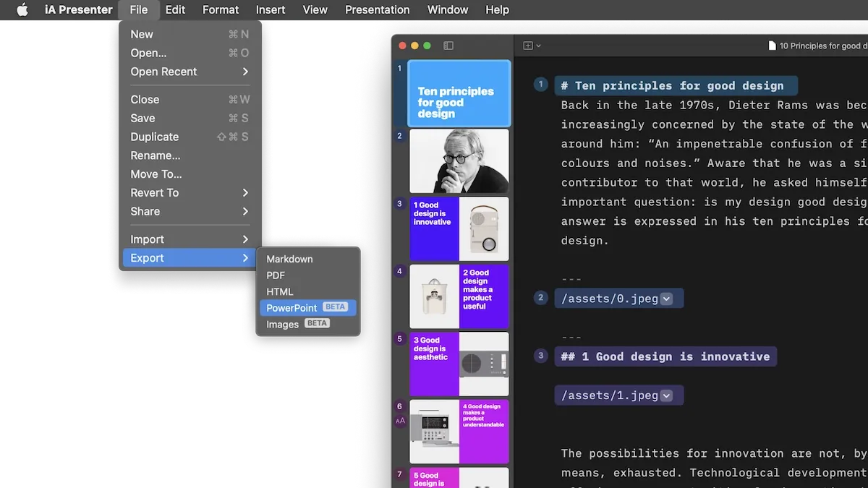Expand the /assets/1.jpeg image dropdown
The width and height of the screenshot is (868, 488).
tap(666, 395)
